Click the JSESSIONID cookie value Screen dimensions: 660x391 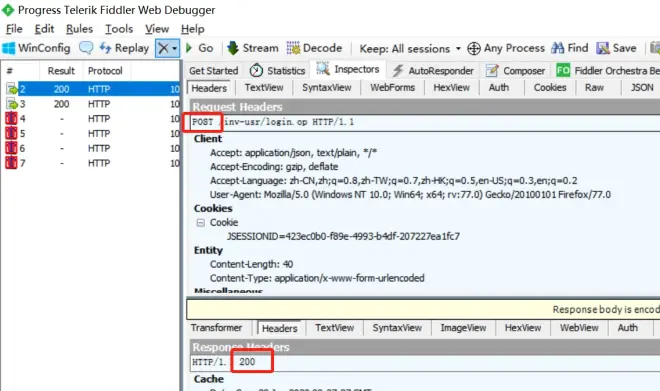pyautogui.click(x=343, y=237)
